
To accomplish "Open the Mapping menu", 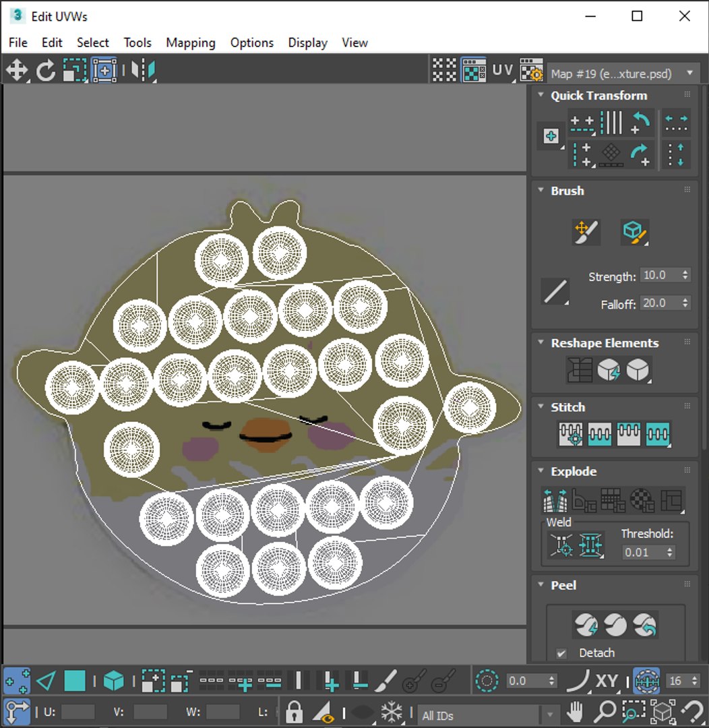I will [190, 42].
